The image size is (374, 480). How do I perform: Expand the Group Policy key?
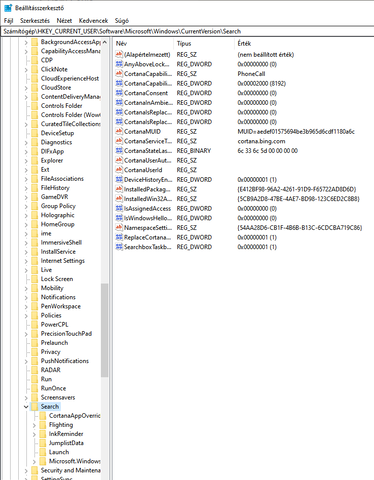click(x=26, y=206)
